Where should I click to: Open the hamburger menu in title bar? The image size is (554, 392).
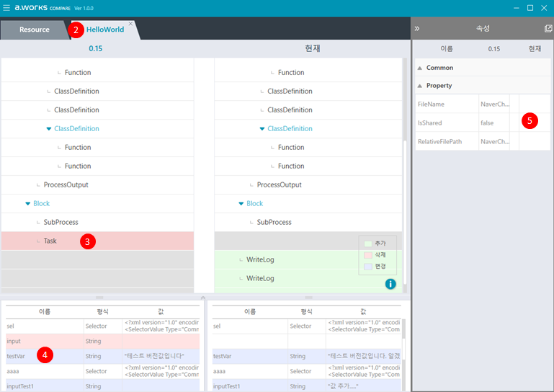pos(6,8)
